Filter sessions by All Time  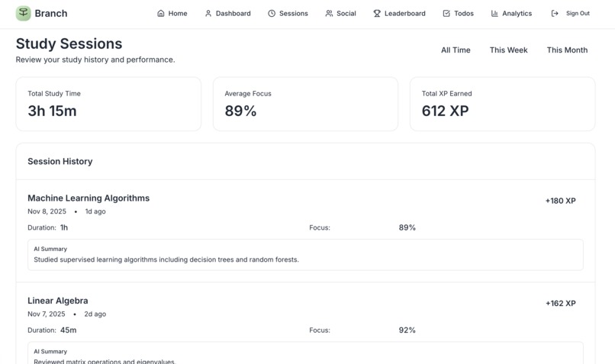coord(456,50)
